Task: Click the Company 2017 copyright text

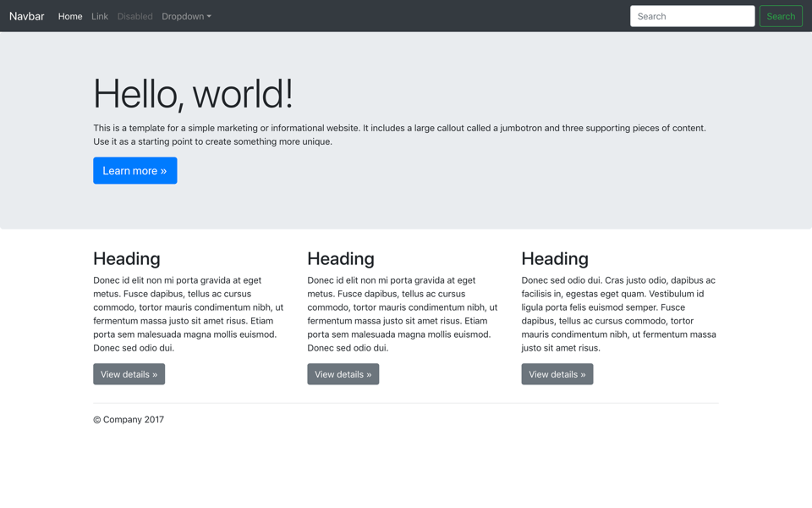Action: coord(129,419)
